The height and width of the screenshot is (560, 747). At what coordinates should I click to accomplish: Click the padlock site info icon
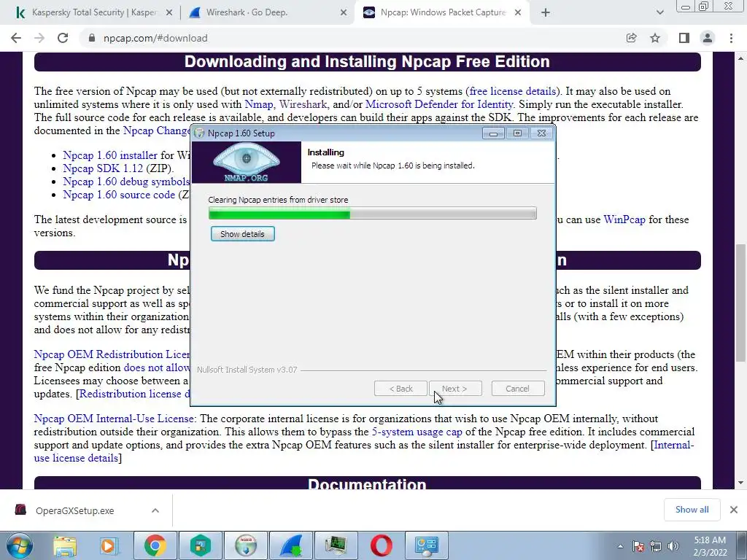[x=92, y=38]
